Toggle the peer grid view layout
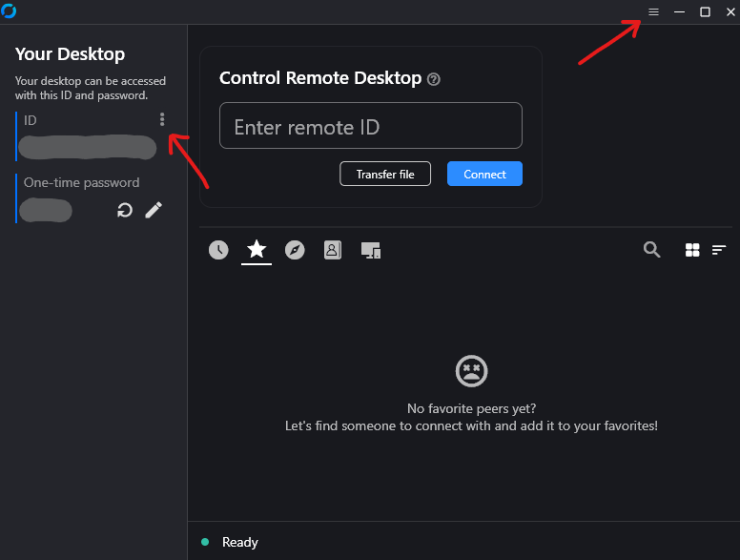The height and width of the screenshot is (560, 740). click(x=692, y=250)
